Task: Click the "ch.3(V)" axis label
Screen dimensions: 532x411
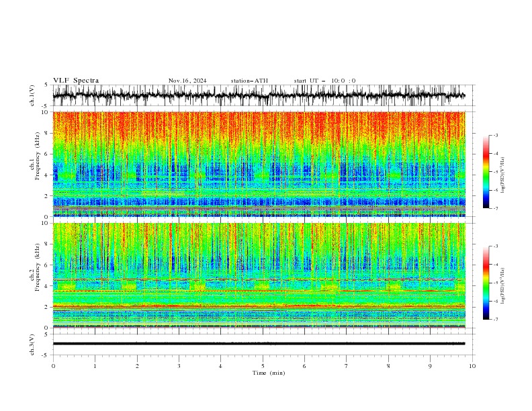Action: (x=32, y=345)
